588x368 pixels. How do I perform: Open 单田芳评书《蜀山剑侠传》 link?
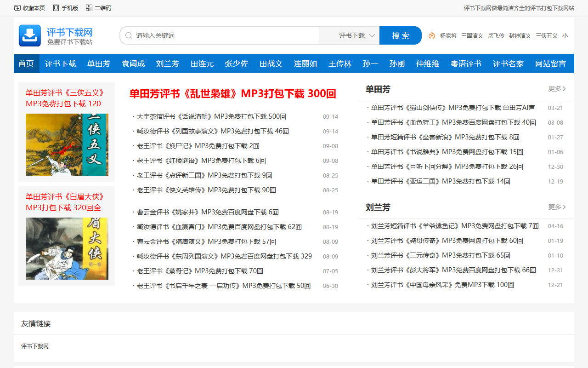click(453, 108)
